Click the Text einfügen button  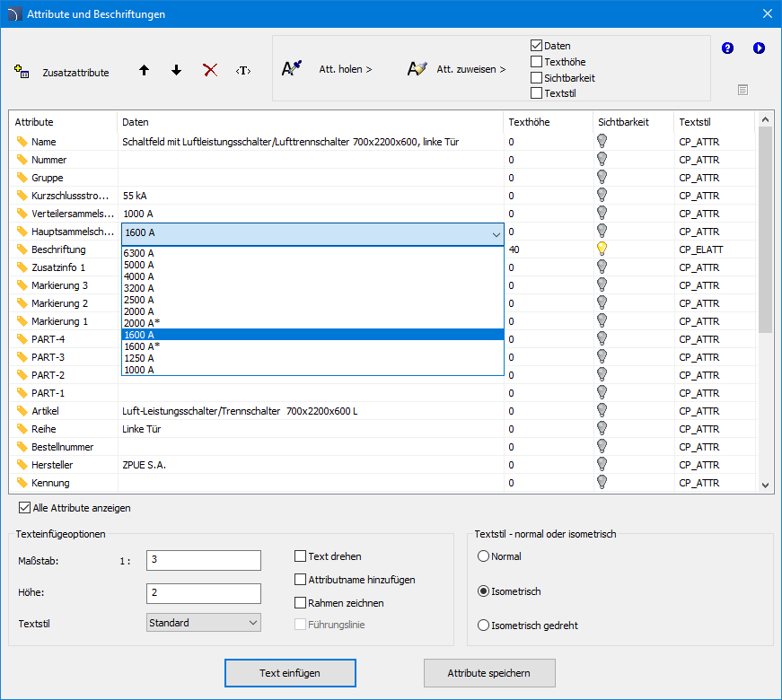pyautogui.click(x=290, y=672)
